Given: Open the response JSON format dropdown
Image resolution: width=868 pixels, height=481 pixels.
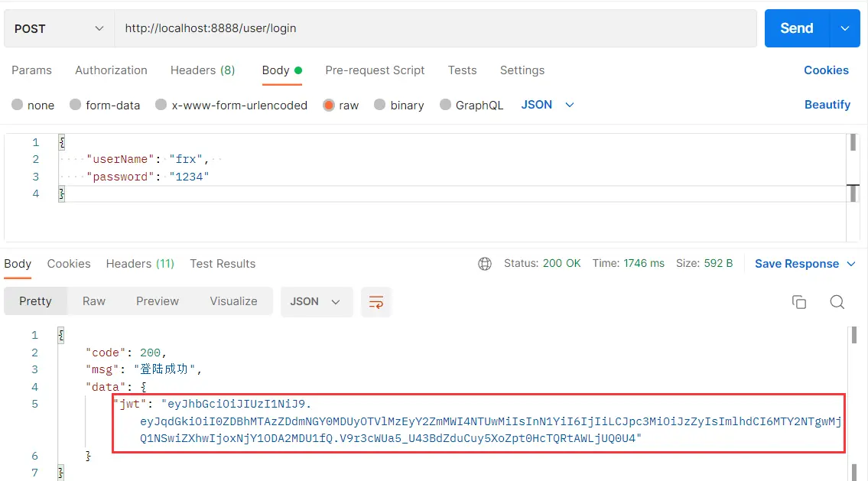Looking at the screenshot, I should click(316, 301).
